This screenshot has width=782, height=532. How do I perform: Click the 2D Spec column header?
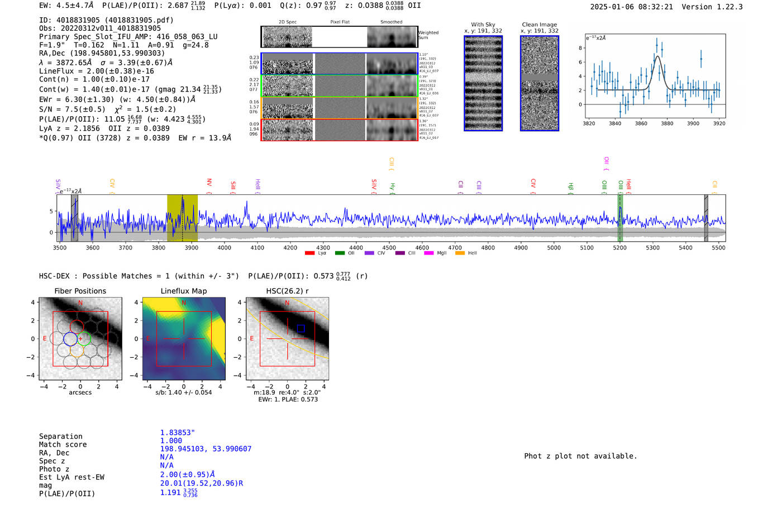(288, 22)
